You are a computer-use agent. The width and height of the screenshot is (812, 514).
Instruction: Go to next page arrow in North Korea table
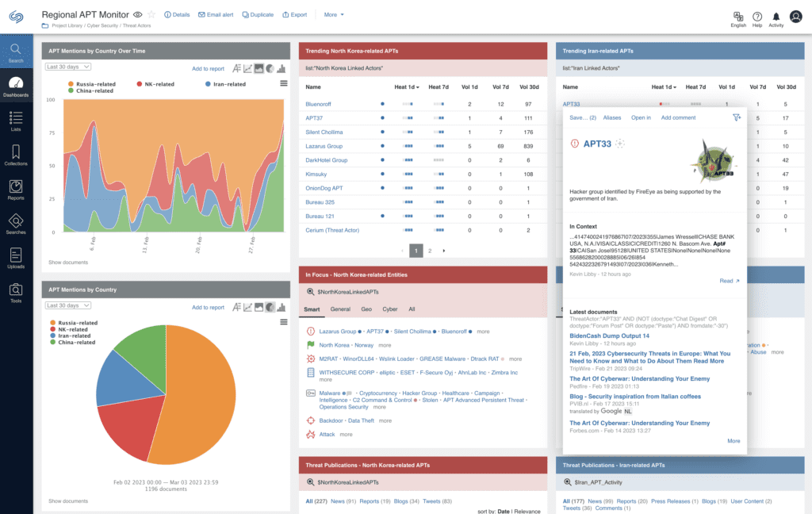click(x=444, y=251)
